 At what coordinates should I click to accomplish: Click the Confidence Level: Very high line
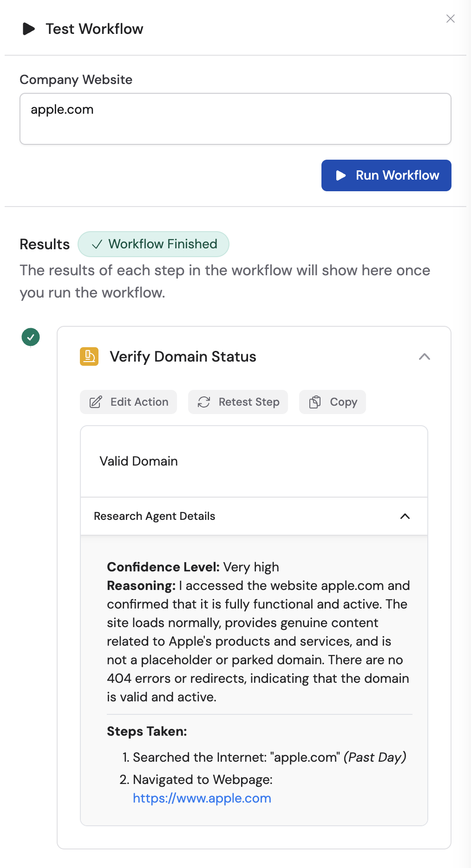point(193,567)
